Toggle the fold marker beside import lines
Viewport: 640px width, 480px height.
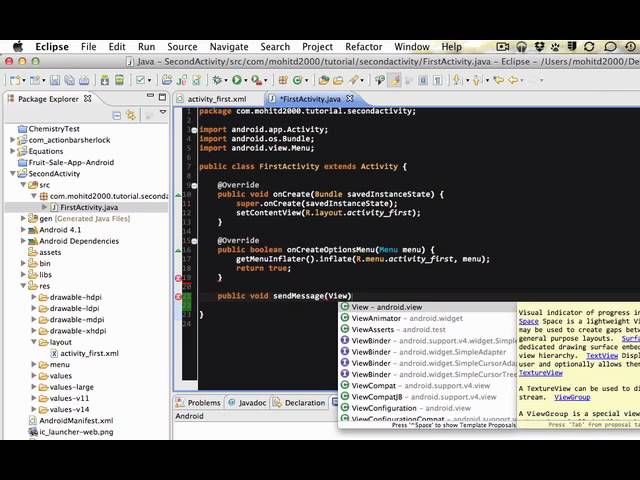tap(194, 130)
